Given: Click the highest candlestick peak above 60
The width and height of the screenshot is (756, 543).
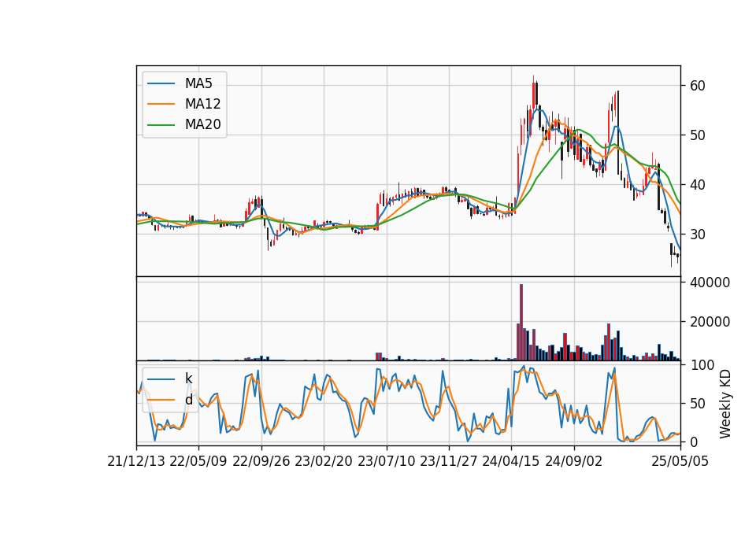Looking at the screenshot, I should [533, 91].
